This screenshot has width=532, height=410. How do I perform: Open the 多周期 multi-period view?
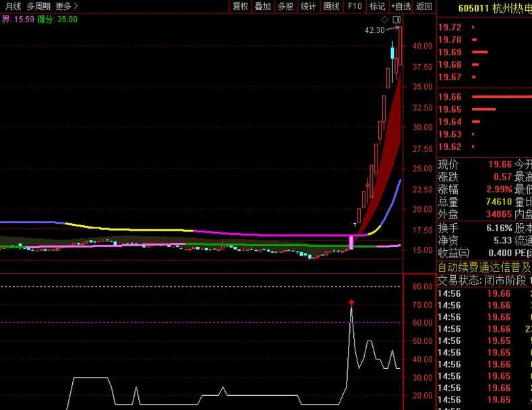[38, 6]
